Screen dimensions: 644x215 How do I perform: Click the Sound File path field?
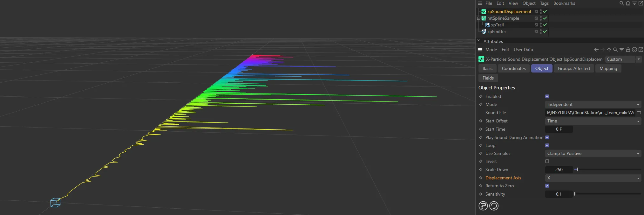[x=590, y=113]
